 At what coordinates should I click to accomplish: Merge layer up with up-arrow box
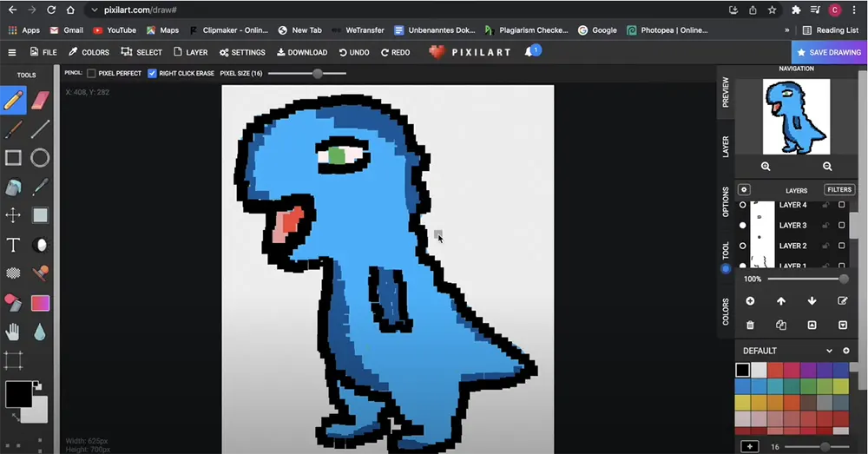pos(812,325)
